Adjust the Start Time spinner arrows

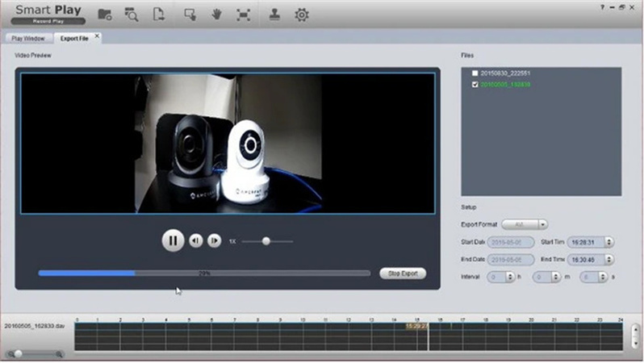[609, 242]
